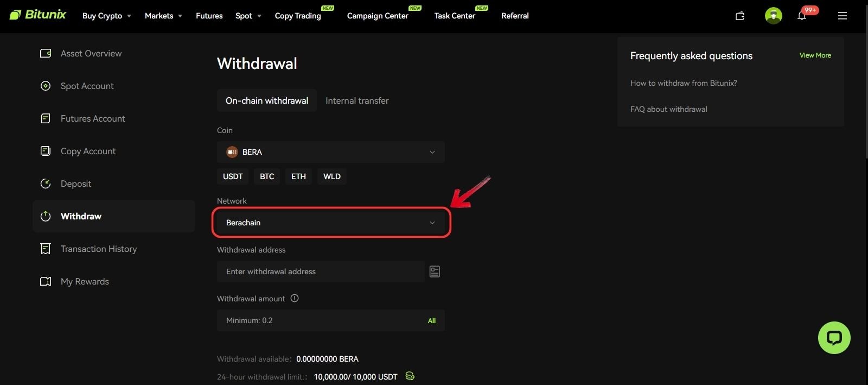Expand the Markets menu
This screenshot has width=868, height=385.
click(x=163, y=16)
